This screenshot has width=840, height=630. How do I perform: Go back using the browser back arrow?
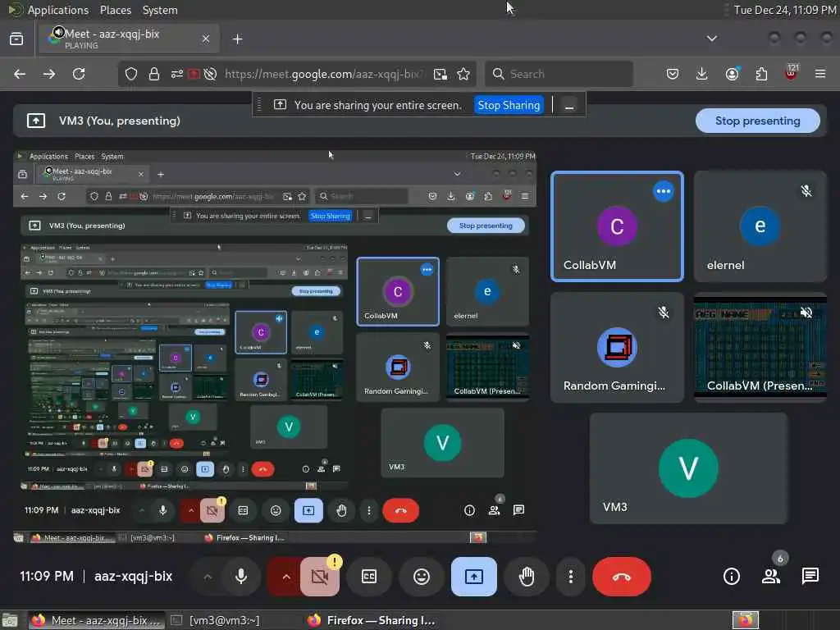click(20, 74)
